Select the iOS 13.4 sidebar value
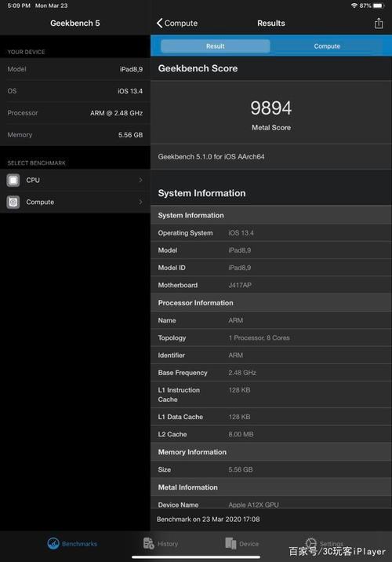The height and width of the screenshot is (562, 392). coord(130,91)
